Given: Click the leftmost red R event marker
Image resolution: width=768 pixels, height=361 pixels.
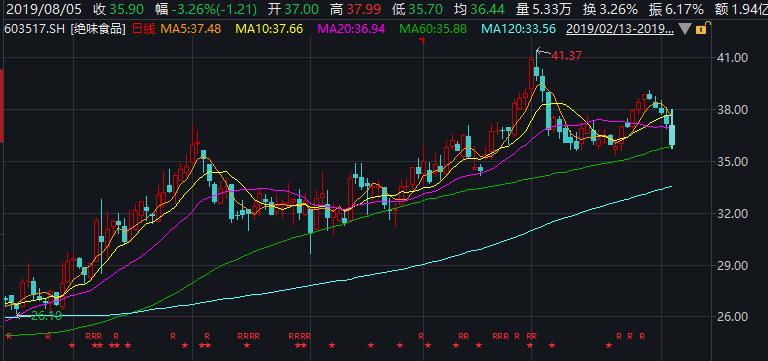Looking at the screenshot, I should (x=8, y=336).
